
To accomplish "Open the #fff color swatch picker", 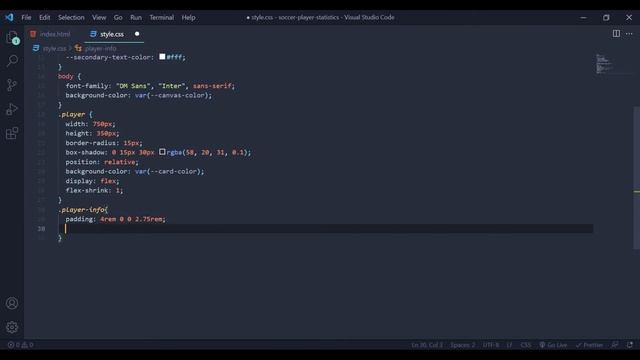I will (x=162, y=57).
